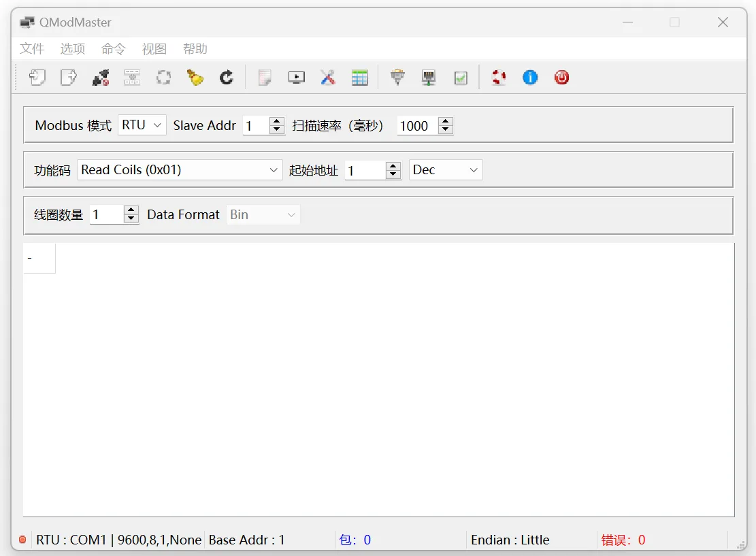Close the QModMaster window
Screen dimensions: 756x556
[x=723, y=22]
